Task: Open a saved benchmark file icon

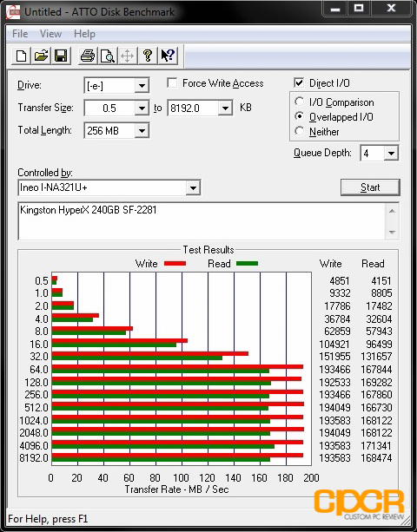Action: tap(41, 56)
